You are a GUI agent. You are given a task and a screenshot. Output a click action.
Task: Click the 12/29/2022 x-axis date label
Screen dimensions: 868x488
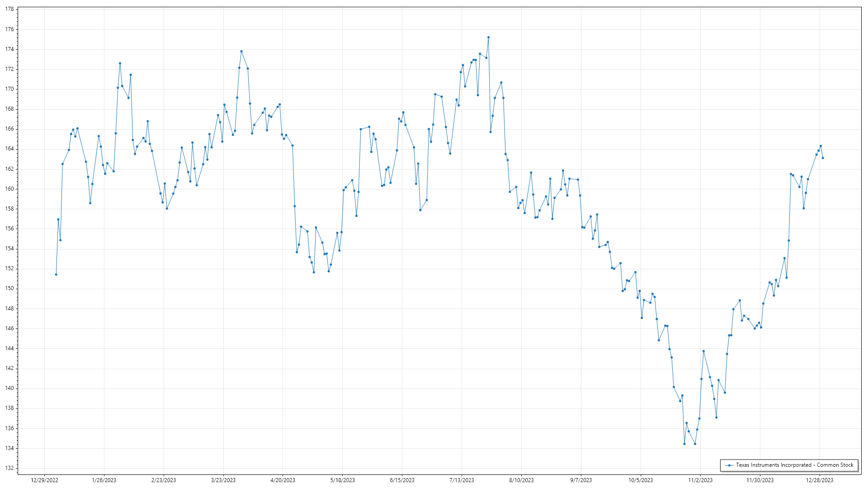44,480
